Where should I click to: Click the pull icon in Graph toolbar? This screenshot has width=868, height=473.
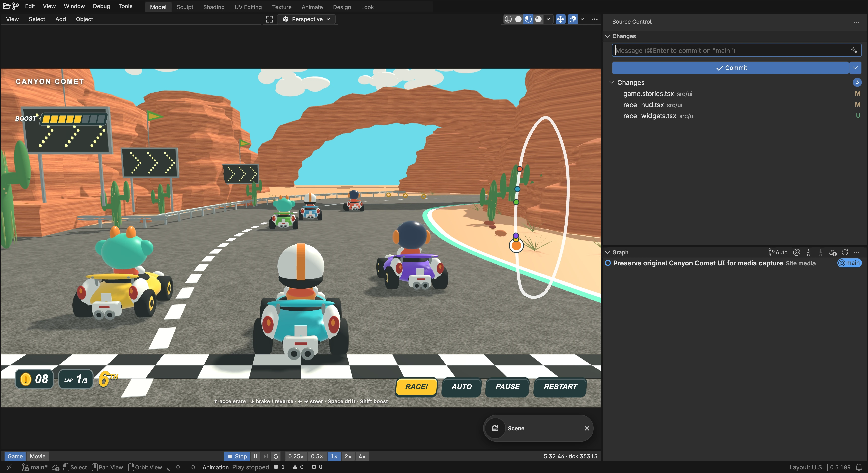821,252
